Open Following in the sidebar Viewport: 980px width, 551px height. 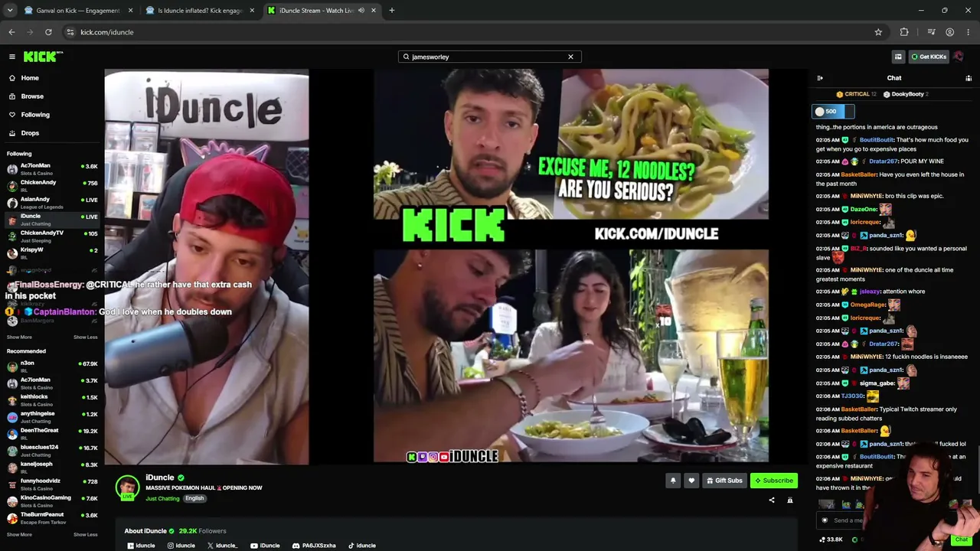(35, 115)
